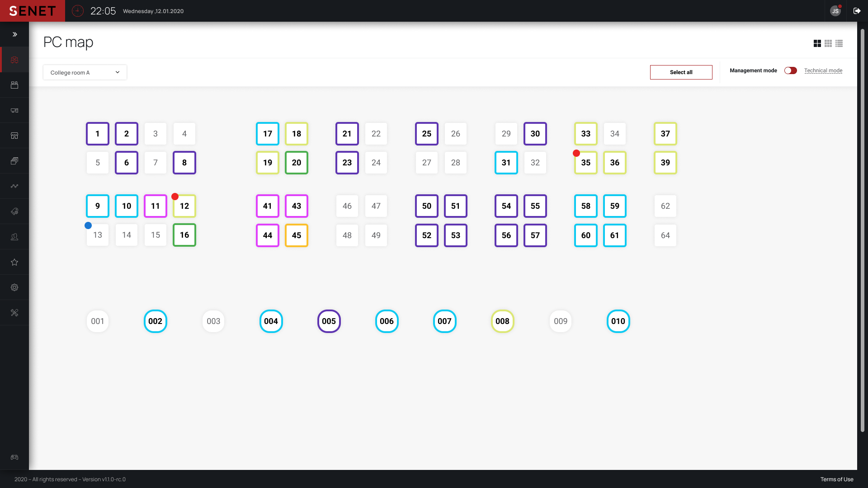
Task: Switch to list view layout
Action: 839,43
